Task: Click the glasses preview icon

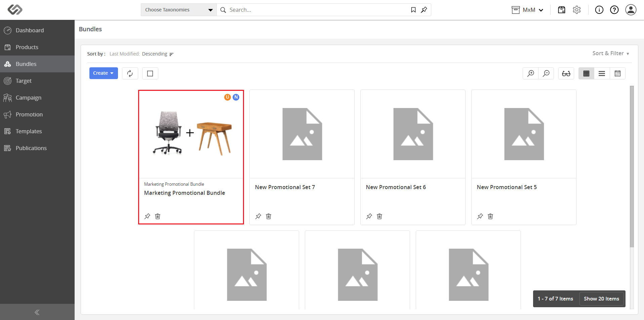Action: coord(566,73)
